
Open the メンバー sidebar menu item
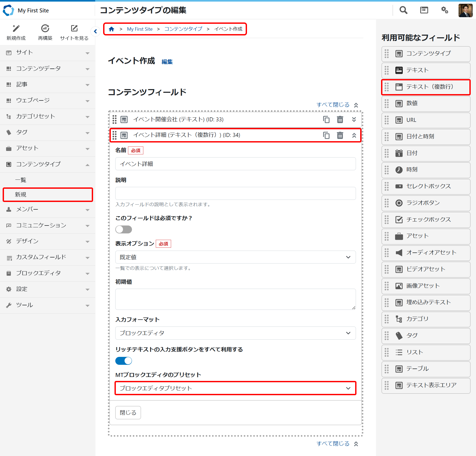coord(48,209)
